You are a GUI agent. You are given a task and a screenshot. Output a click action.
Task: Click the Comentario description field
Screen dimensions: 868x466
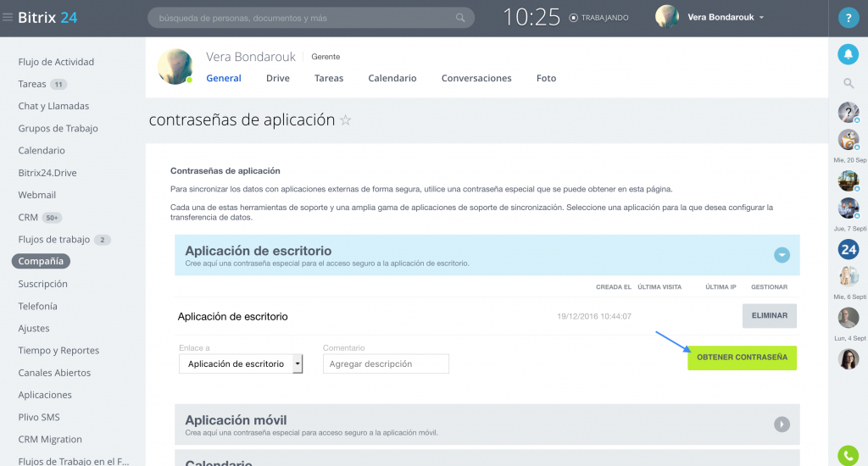[386, 363]
